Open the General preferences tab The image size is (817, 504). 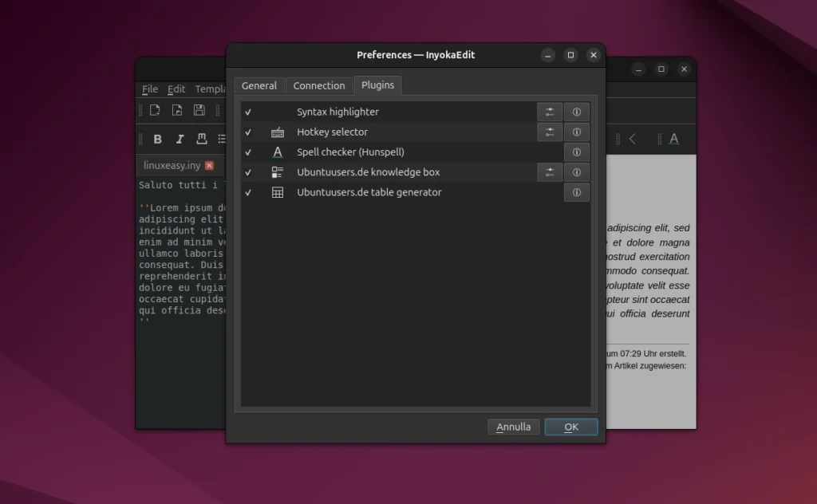[x=259, y=85]
